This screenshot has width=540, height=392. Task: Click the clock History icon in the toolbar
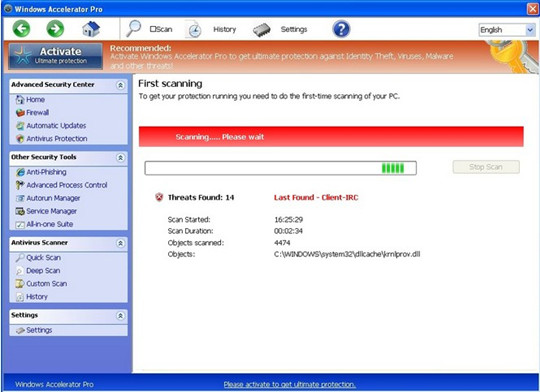coord(194,30)
